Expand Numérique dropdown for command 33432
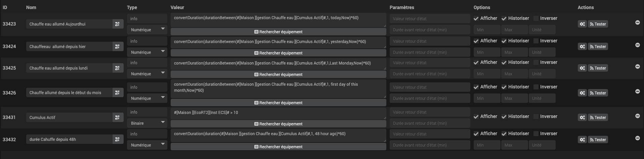The image size is (644, 159). click(147, 145)
